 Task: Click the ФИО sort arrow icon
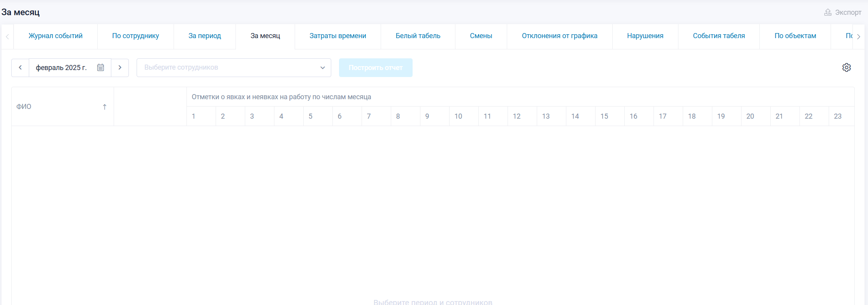pos(104,107)
